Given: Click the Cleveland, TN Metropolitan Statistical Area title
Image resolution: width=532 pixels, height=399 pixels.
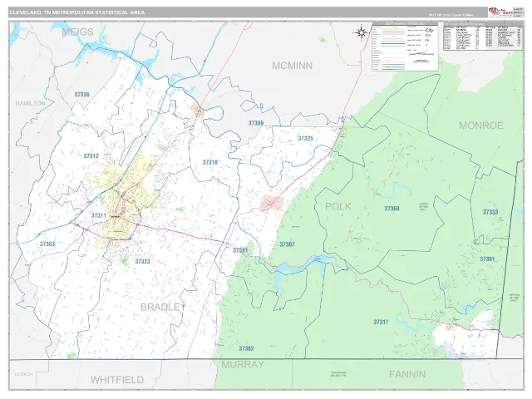Looking at the screenshot, I should pos(77,12).
